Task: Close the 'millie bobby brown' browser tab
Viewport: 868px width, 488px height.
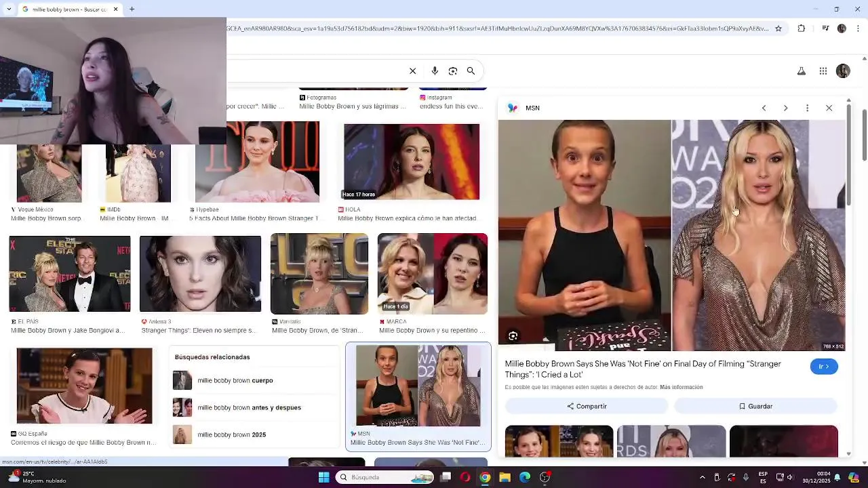Action: [115, 9]
